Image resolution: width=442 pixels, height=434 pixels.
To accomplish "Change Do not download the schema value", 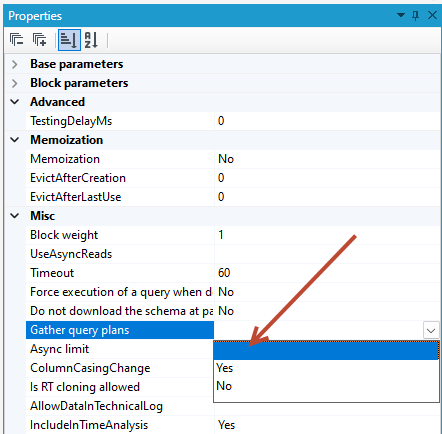I will 327,311.
